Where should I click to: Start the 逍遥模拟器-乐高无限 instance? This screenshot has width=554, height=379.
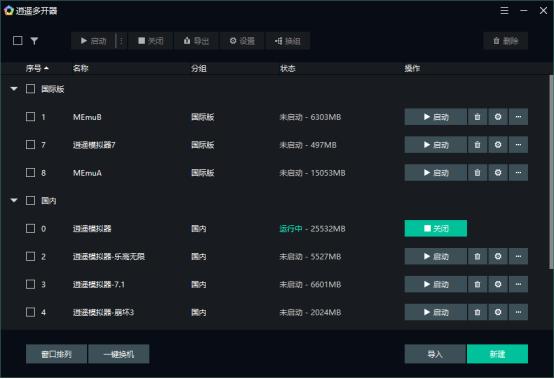tap(436, 256)
